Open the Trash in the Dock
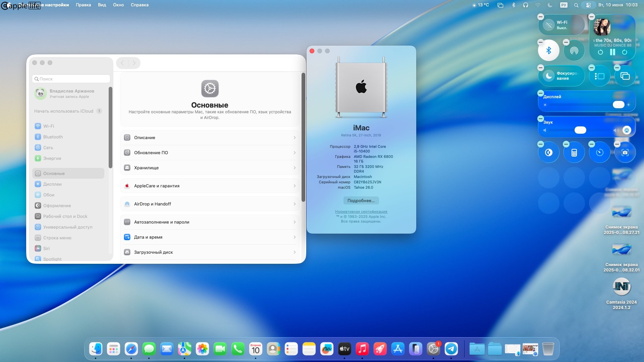The height and width of the screenshot is (362, 644). point(548,349)
